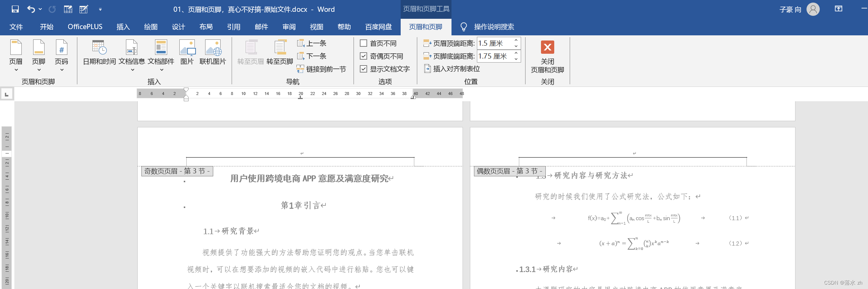Click the equation number (1.1)
The image size is (868, 289).
735,218
